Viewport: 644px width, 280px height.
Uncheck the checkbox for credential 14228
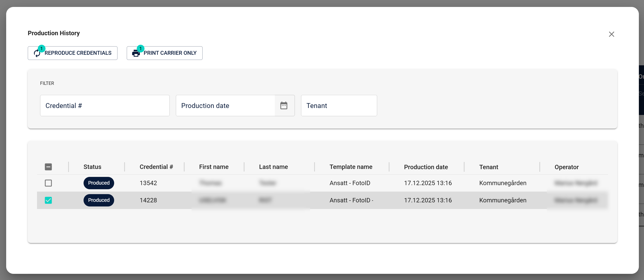point(48,200)
